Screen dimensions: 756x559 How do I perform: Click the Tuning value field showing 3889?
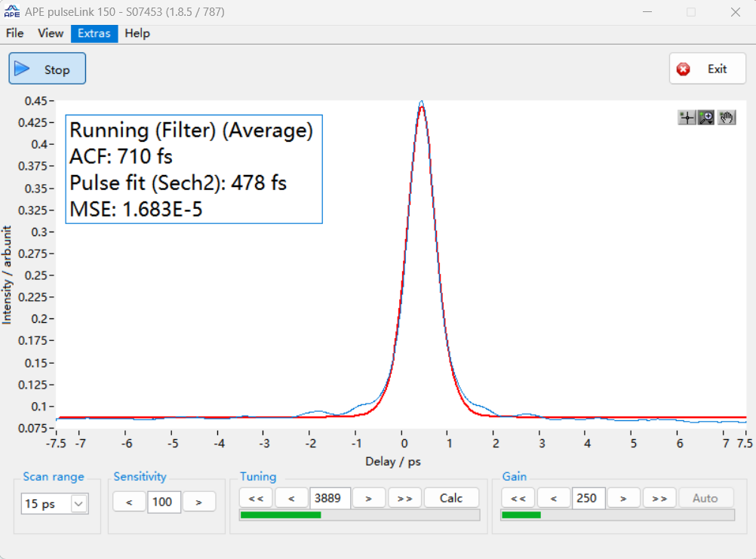(x=330, y=498)
